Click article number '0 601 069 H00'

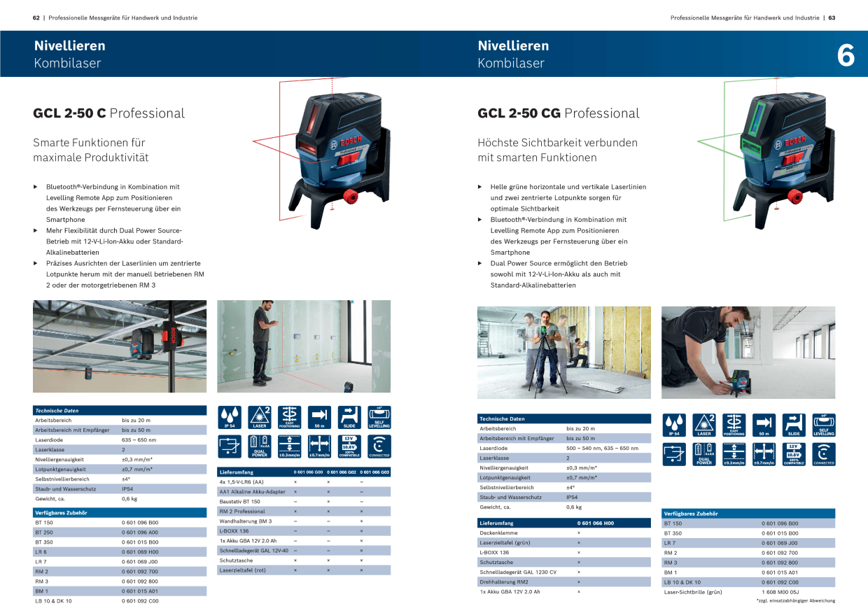coord(140,552)
